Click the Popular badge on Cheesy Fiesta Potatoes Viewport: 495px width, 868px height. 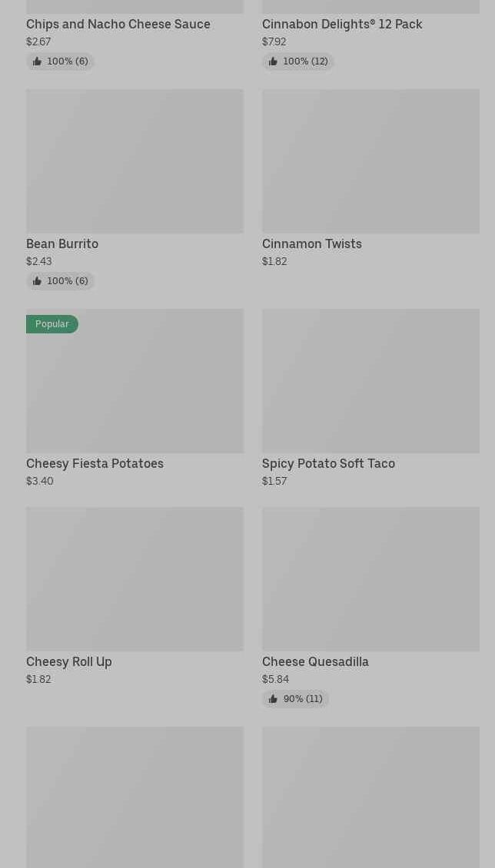click(x=52, y=324)
